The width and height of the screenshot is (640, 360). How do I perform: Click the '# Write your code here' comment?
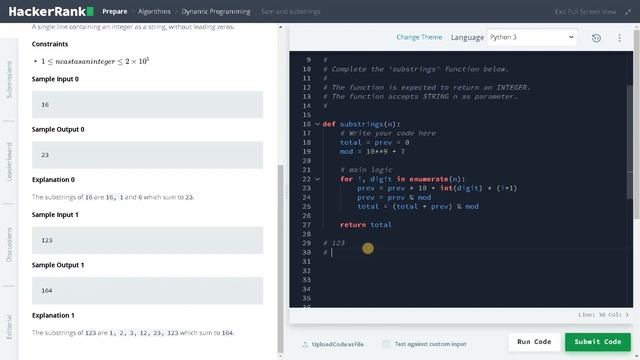point(388,133)
